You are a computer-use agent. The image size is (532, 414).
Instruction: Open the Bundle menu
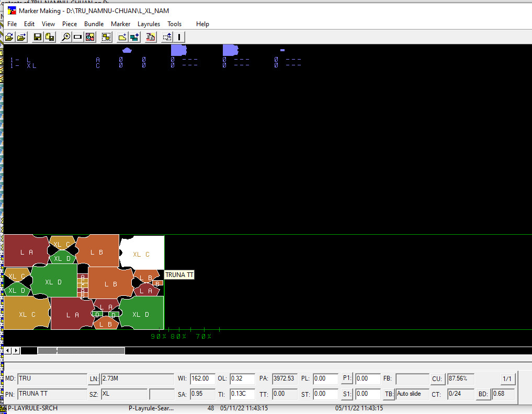(94, 24)
